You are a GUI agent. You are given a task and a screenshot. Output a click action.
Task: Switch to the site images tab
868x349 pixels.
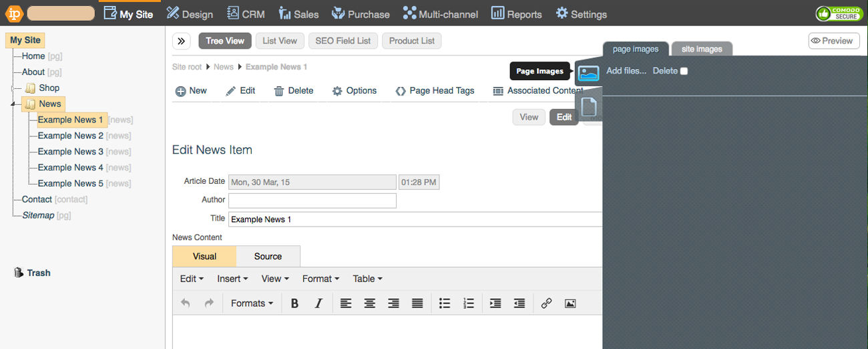pyautogui.click(x=701, y=49)
